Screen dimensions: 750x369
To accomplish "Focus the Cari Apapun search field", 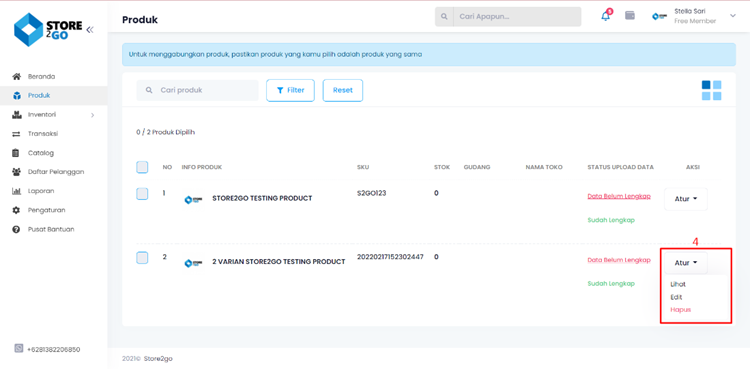I will [517, 17].
